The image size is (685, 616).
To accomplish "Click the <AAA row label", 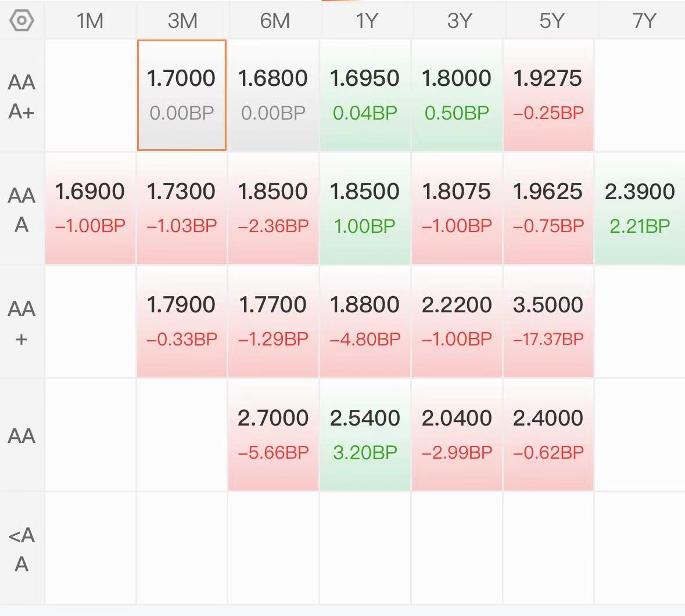I will tap(21, 549).
